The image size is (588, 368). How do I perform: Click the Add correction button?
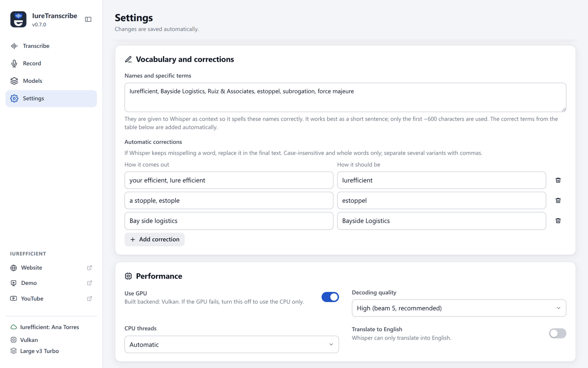(x=154, y=240)
